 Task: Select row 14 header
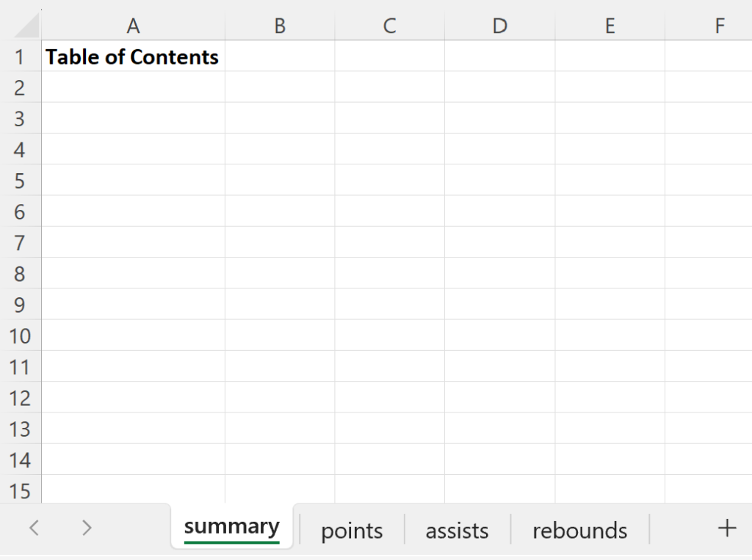coord(20,459)
